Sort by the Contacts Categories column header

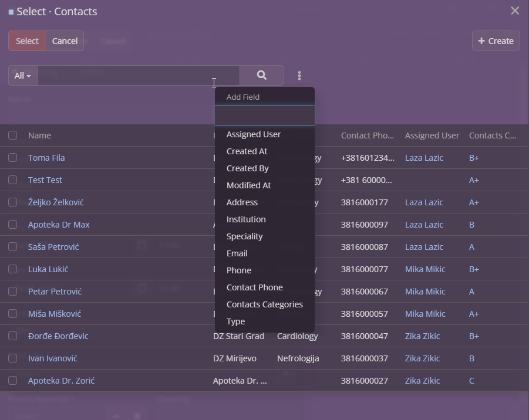tap(493, 136)
